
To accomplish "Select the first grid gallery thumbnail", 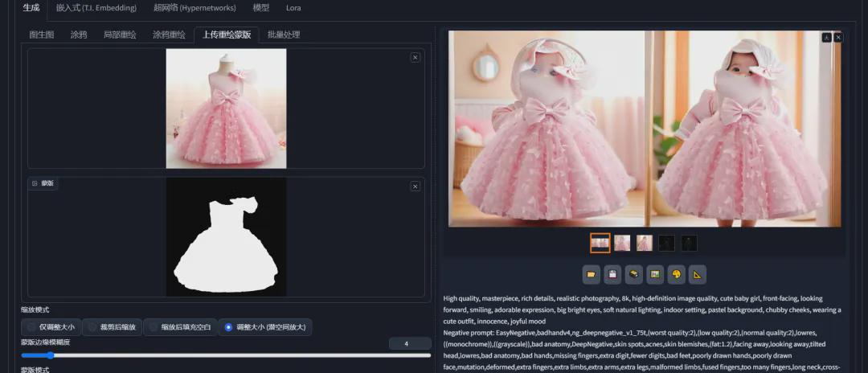I will 600,243.
